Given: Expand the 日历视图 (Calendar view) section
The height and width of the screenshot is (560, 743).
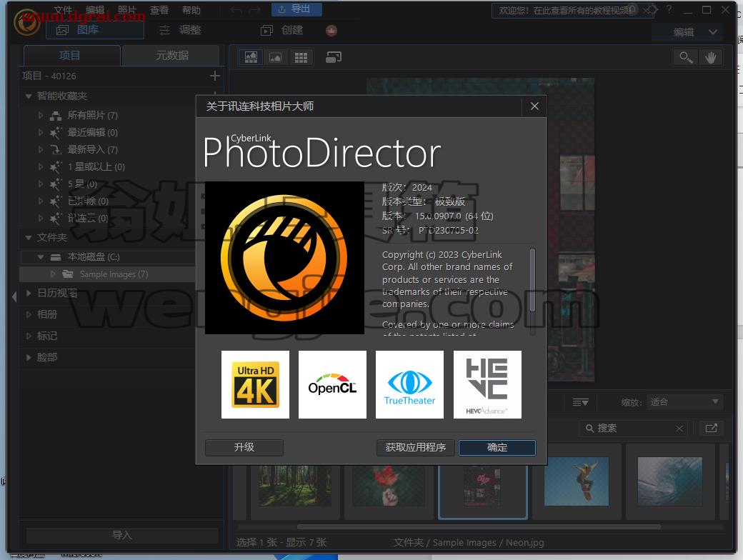Looking at the screenshot, I should 29,294.
